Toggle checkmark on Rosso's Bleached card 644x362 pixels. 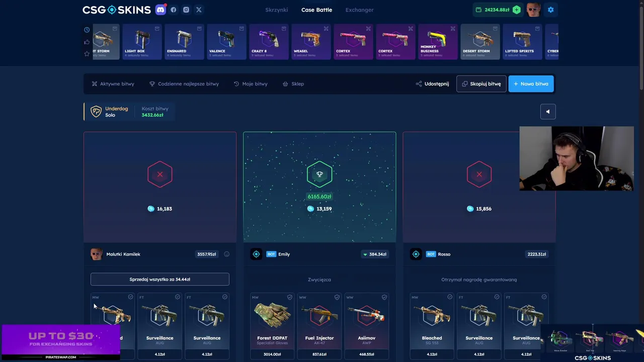click(450, 297)
